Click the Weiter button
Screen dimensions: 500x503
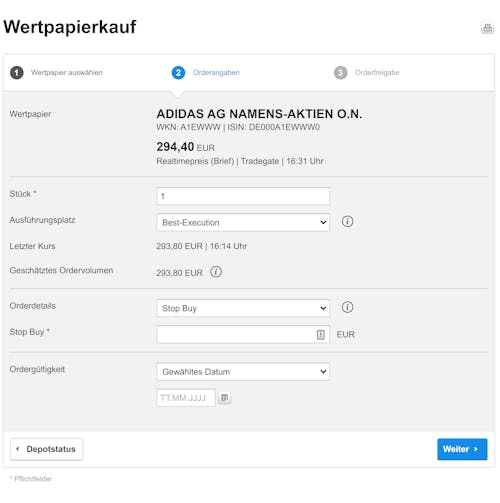[x=462, y=449]
